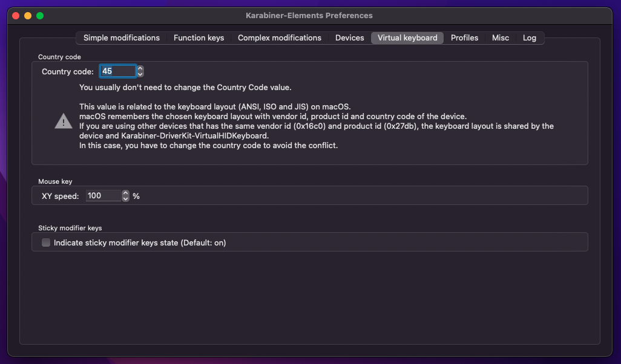Click the percent sign beside XY speed

click(x=136, y=197)
